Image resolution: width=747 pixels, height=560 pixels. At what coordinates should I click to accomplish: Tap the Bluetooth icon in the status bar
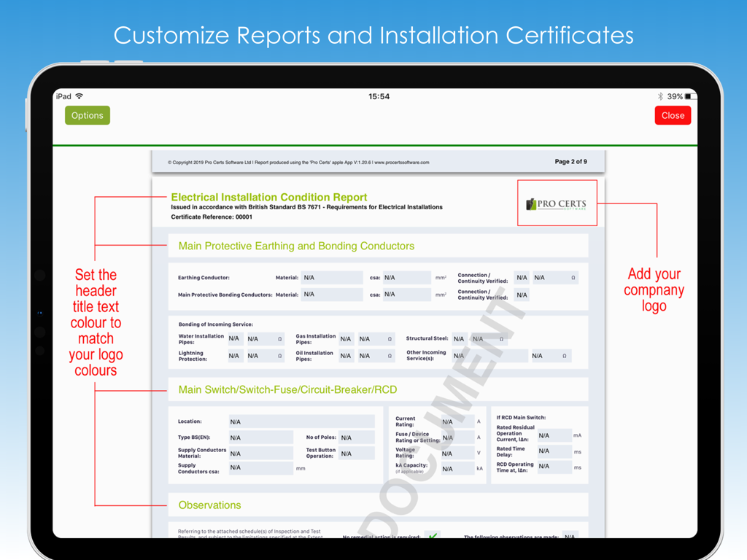tap(659, 96)
